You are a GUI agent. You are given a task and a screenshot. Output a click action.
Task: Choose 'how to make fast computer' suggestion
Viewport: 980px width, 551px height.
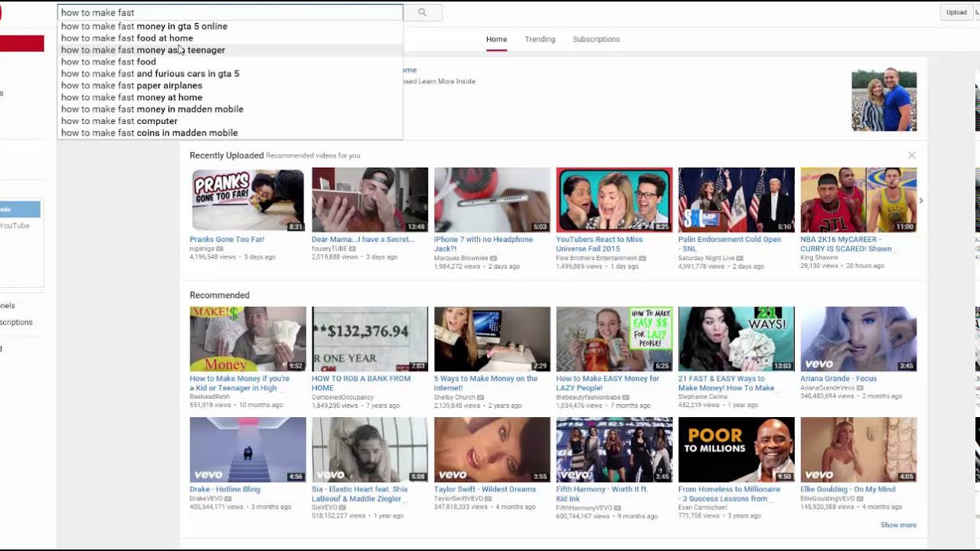click(230, 121)
